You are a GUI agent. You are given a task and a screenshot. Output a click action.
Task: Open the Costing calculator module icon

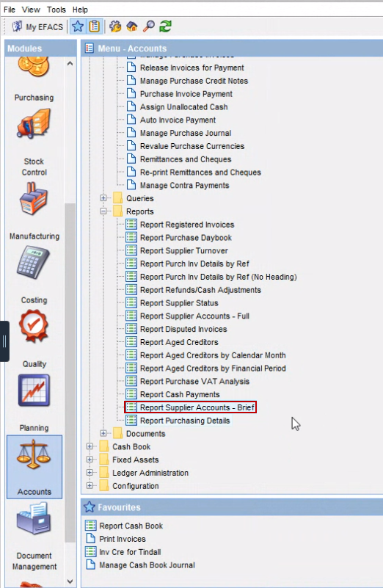(33, 262)
